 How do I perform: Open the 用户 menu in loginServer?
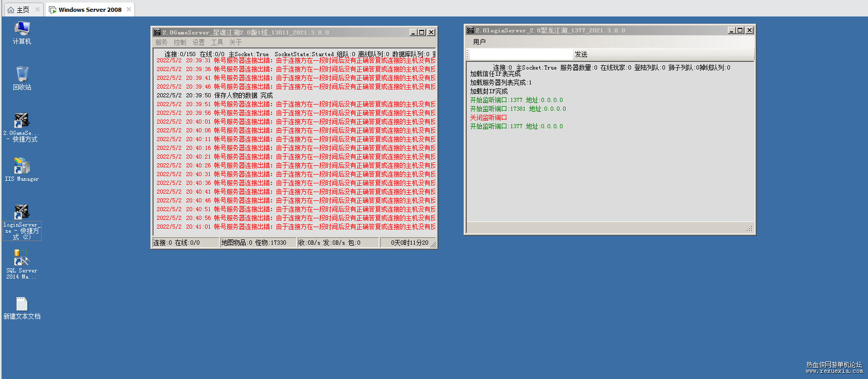point(479,42)
